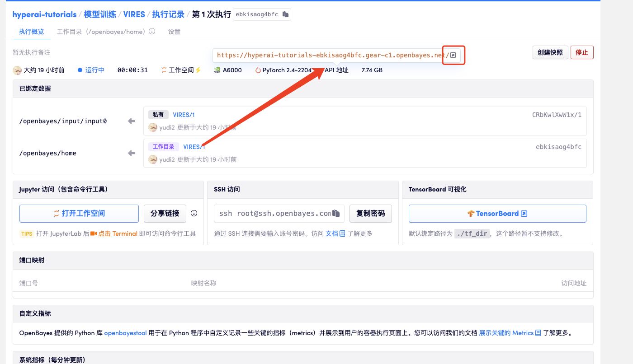Open the hyperai-tutorials breadcrumb link

(x=44, y=14)
